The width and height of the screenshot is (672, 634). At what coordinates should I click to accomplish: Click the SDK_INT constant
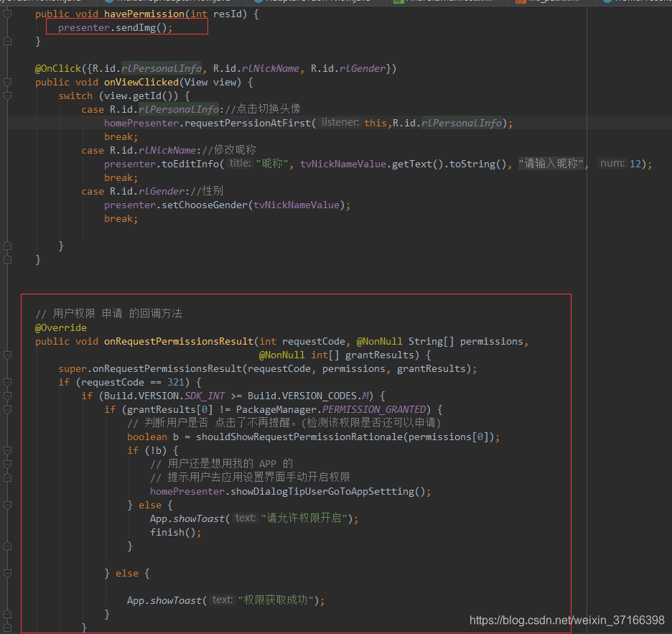[x=205, y=396]
